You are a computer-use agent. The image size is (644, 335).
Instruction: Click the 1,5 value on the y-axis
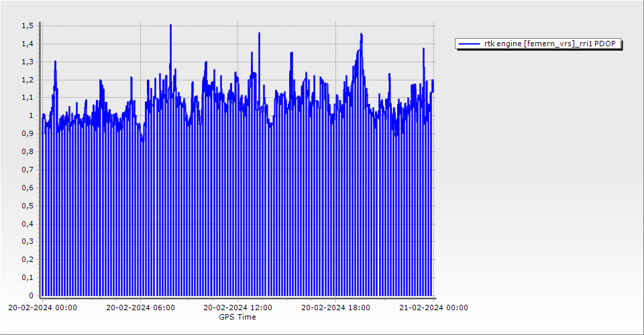coord(27,25)
